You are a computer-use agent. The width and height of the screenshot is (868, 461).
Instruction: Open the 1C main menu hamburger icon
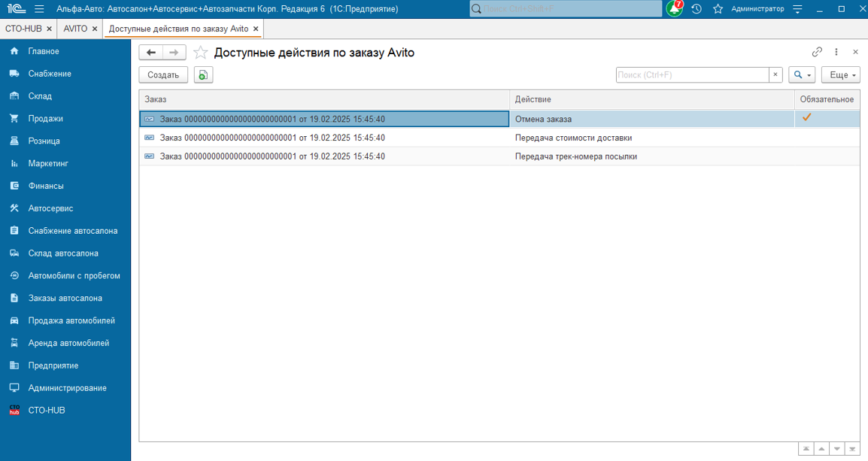point(39,9)
